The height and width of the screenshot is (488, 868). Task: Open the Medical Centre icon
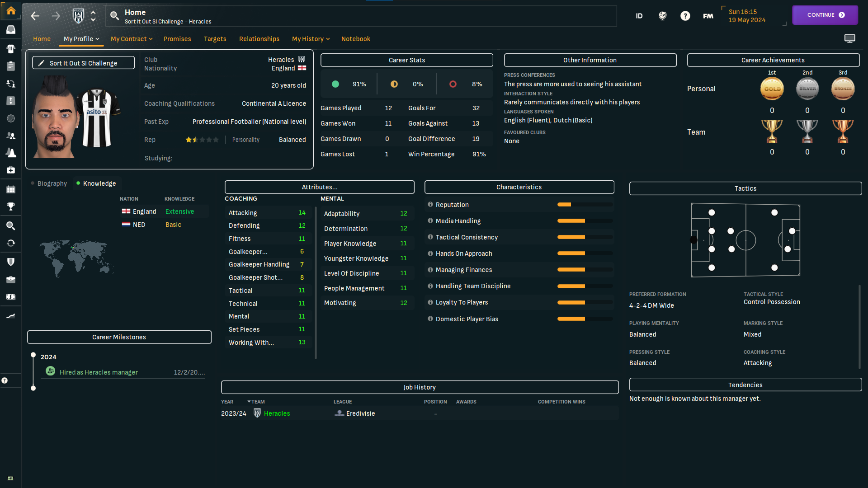click(11, 170)
